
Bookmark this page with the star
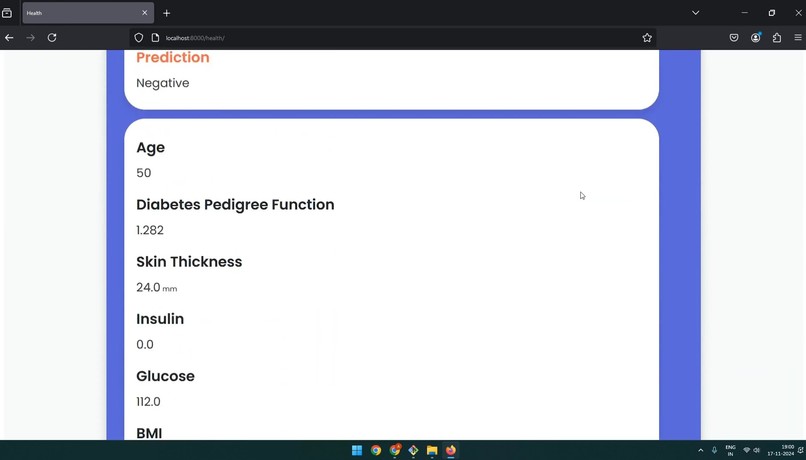[x=647, y=38]
